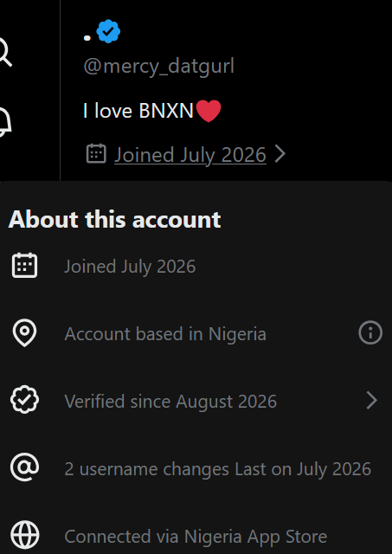Image resolution: width=392 pixels, height=554 pixels.
Task: Click the About this account heading
Action: [x=115, y=219]
